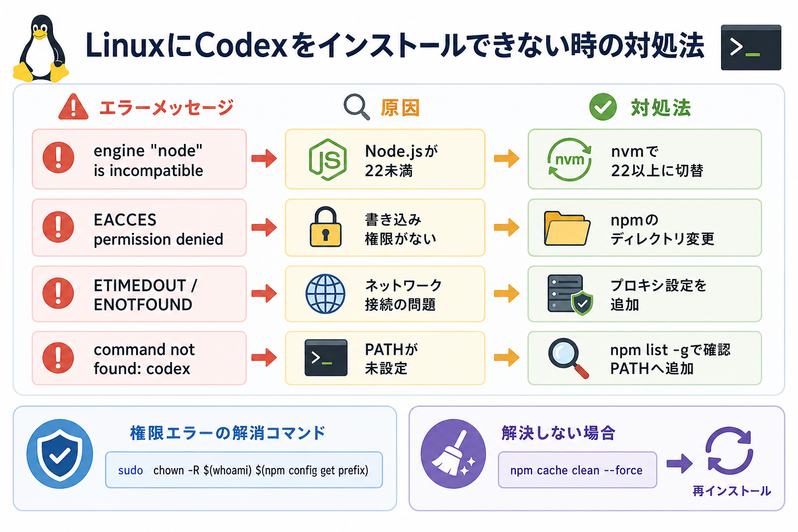This screenshot has height=532, width=798.
Task: Click the sudo chown command box
Action: (244, 470)
